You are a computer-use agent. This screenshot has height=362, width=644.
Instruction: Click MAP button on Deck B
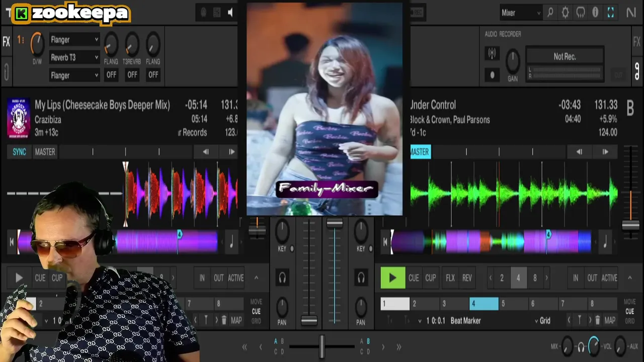tap(610, 320)
